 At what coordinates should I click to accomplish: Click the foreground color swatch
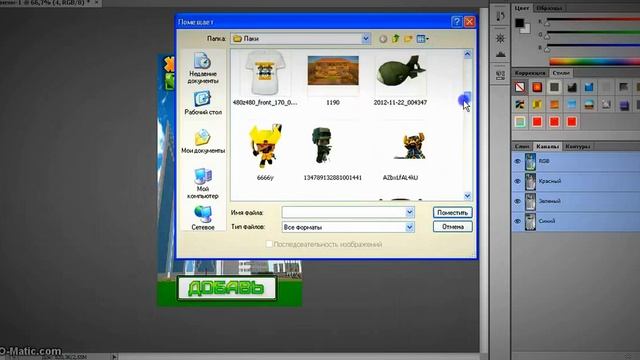click(x=519, y=22)
